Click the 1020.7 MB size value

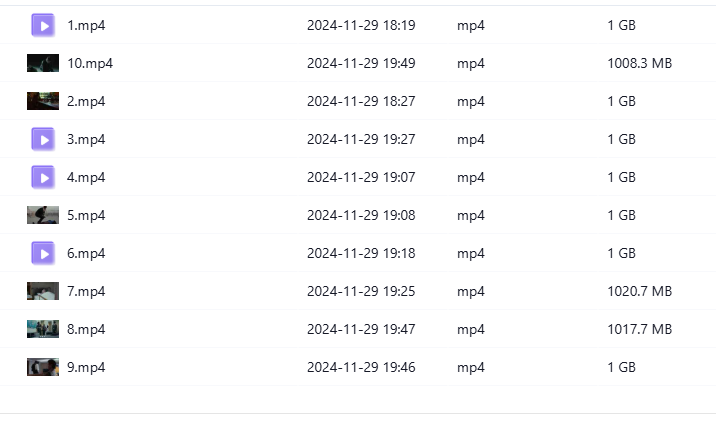(x=640, y=291)
